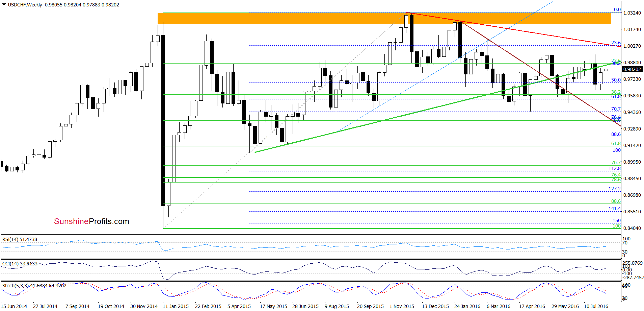Viewport: 644px width, 311px height.
Task: Select the blue 0.0 Fibonacci level label
Action: pos(617,9)
